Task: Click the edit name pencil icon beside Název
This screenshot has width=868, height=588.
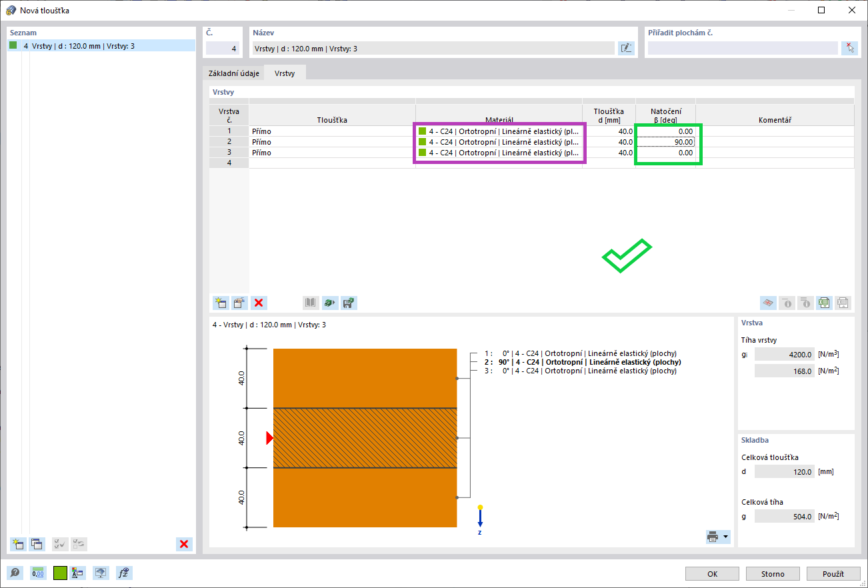Action: coord(627,48)
